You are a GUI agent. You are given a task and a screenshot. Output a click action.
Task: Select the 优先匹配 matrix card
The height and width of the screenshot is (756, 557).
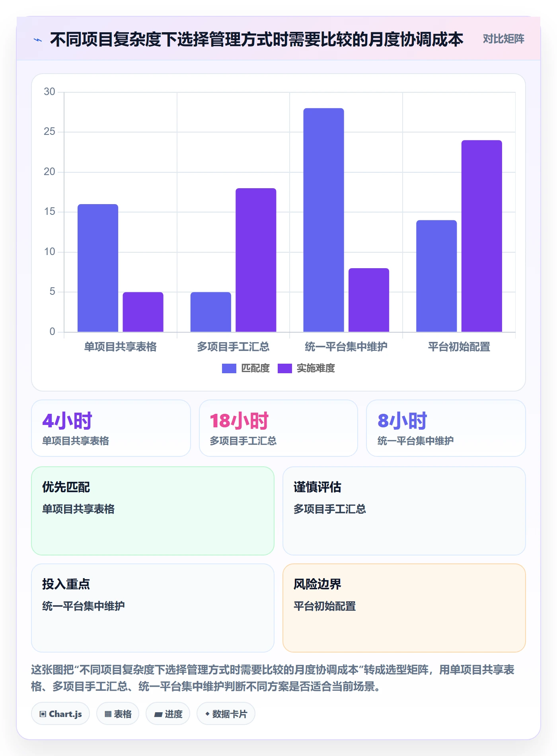(x=153, y=511)
